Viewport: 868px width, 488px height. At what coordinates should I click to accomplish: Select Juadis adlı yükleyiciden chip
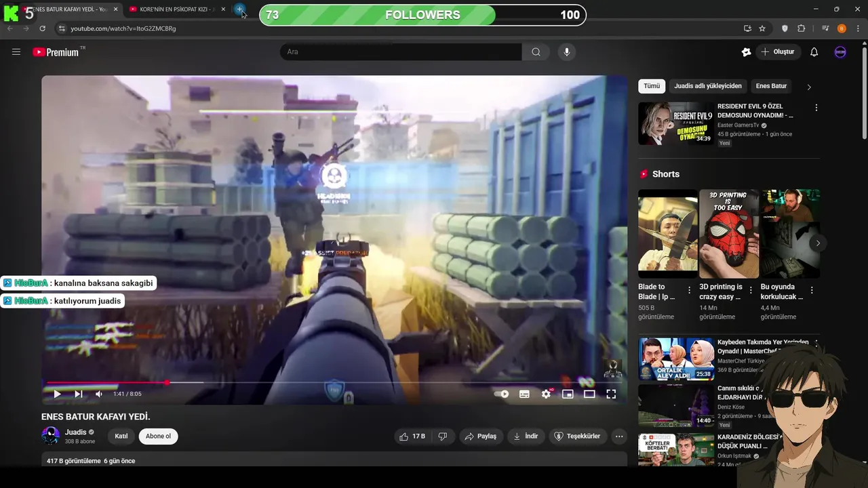(708, 86)
